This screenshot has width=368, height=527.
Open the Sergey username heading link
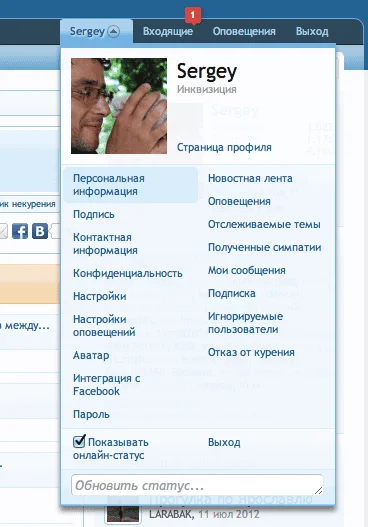[207, 72]
